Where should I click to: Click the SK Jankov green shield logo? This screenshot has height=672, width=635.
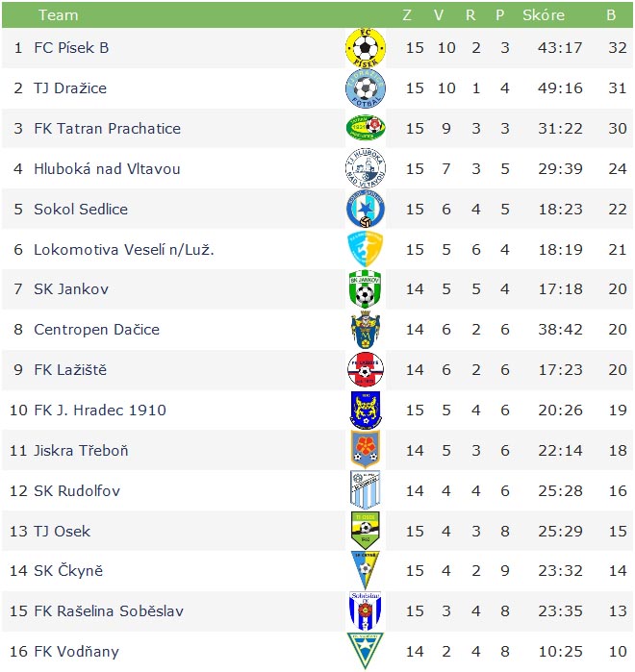(365, 288)
